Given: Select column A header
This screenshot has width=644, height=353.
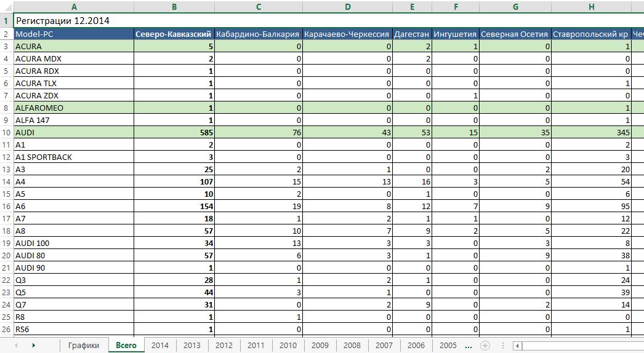Looking at the screenshot, I should coord(74,7).
